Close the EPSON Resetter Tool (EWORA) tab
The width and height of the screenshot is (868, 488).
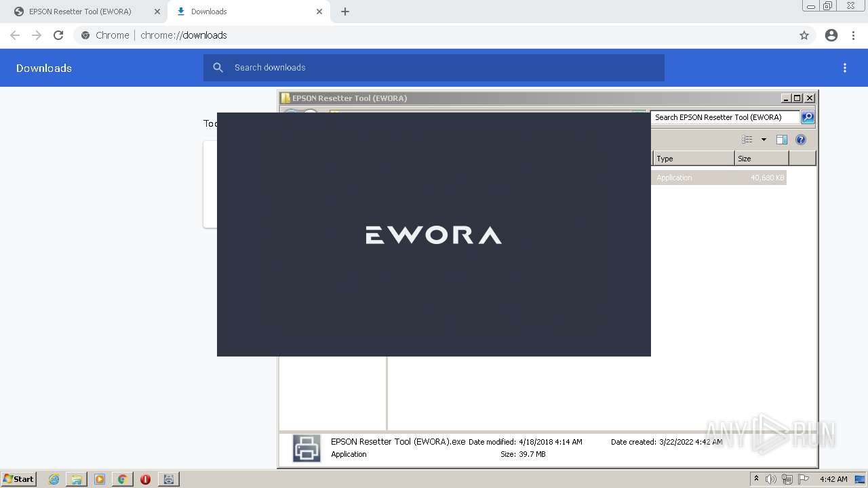pyautogui.click(x=157, y=12)
